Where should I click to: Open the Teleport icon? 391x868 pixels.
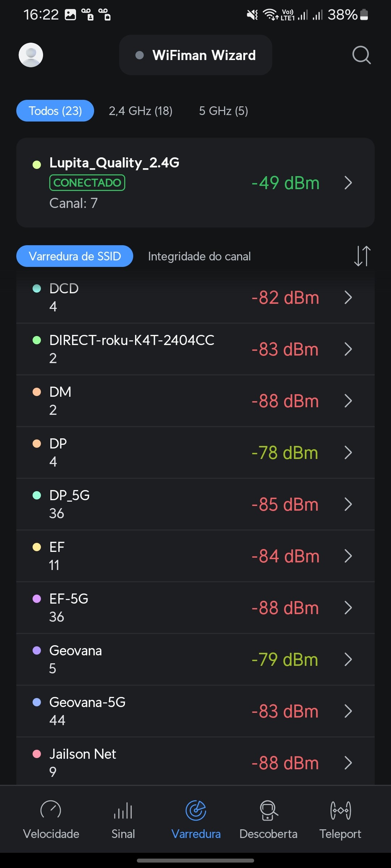click(x=340, y=811)
